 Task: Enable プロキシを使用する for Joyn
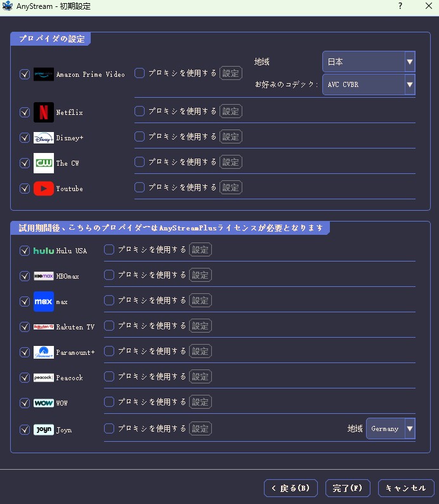[109, 428]
